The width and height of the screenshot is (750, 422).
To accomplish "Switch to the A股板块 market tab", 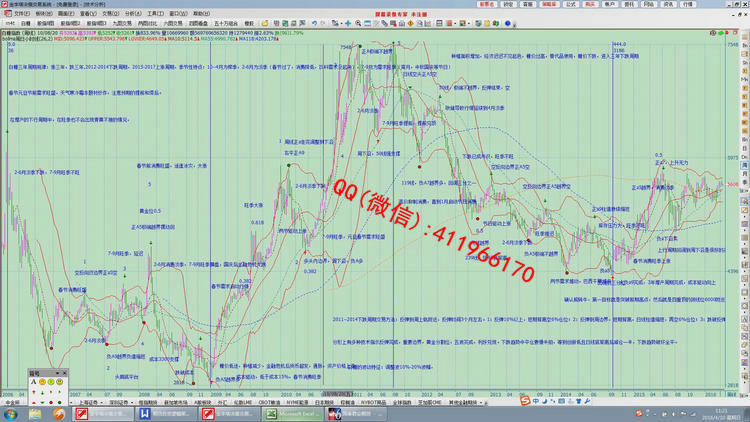I will click(x=203, y=402).
